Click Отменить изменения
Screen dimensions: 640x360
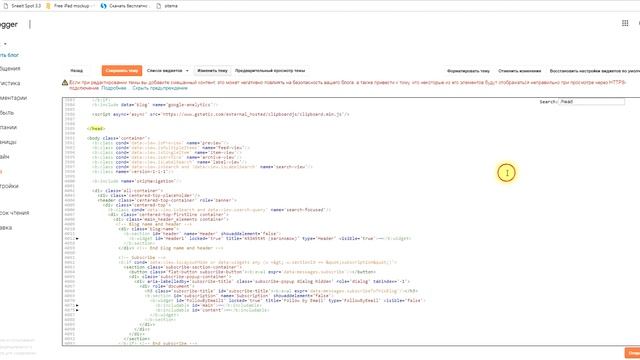(x=520, y=71)
